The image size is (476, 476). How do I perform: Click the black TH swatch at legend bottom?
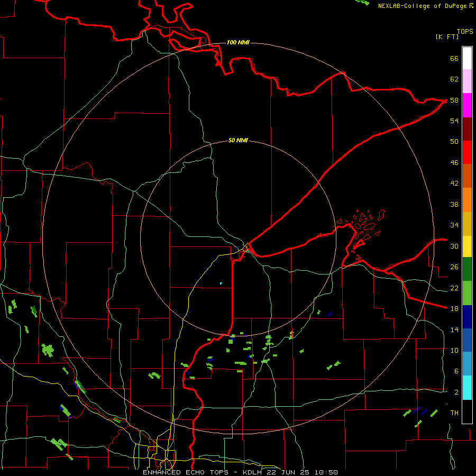click(467, 411)
